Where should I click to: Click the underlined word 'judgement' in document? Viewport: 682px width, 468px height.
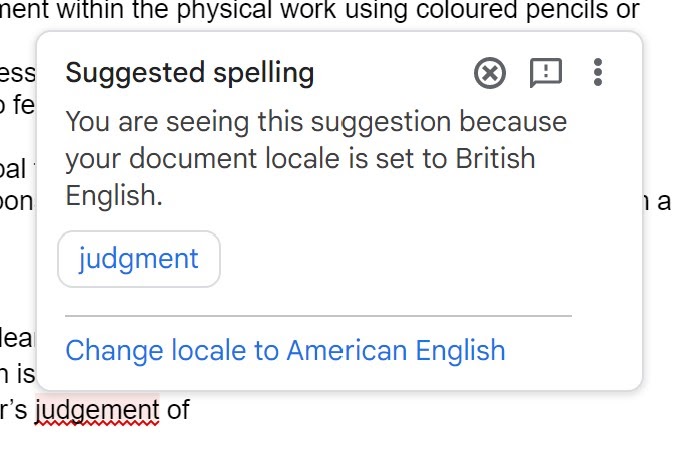[97, 409]
